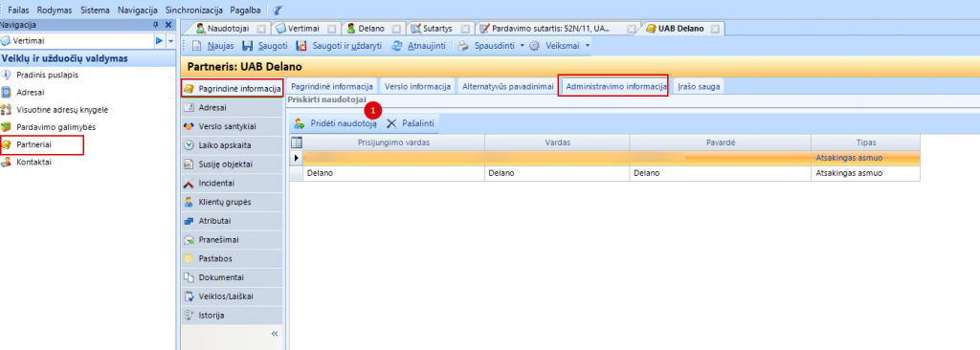Expand the Vertimai navigation combo dropdown

tap(171, 40)
